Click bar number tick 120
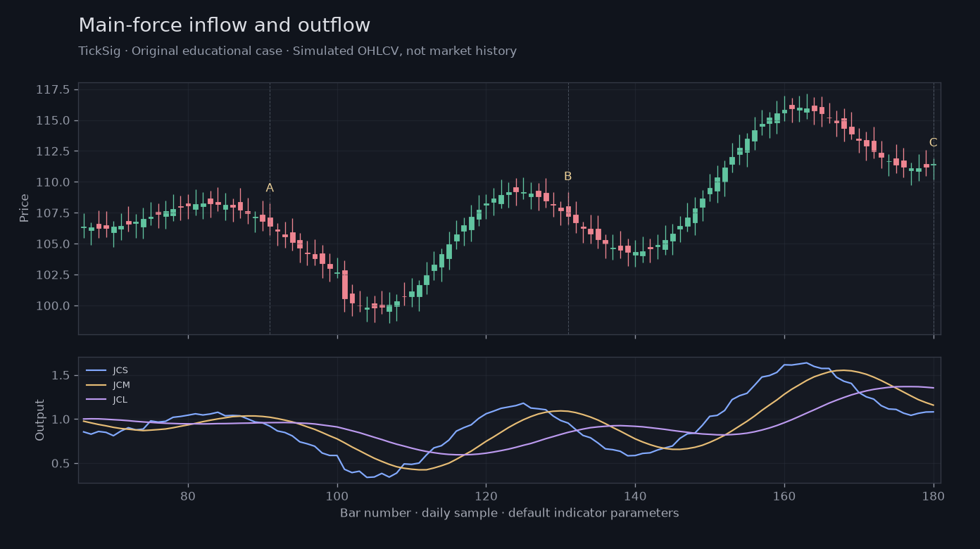 pos(486,495)
